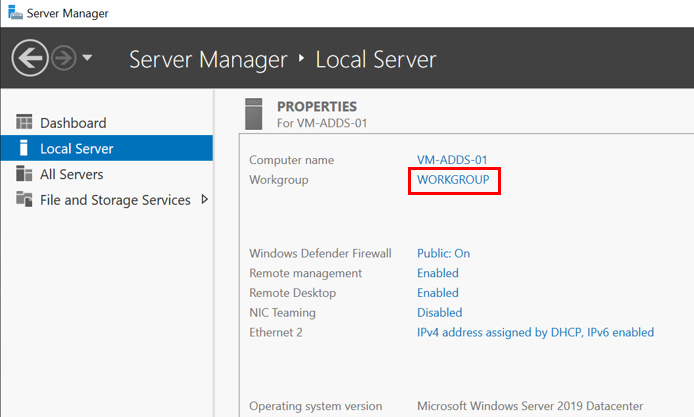
Task: Click the 'NIC Teaming' label
Action: pos(282,313)
